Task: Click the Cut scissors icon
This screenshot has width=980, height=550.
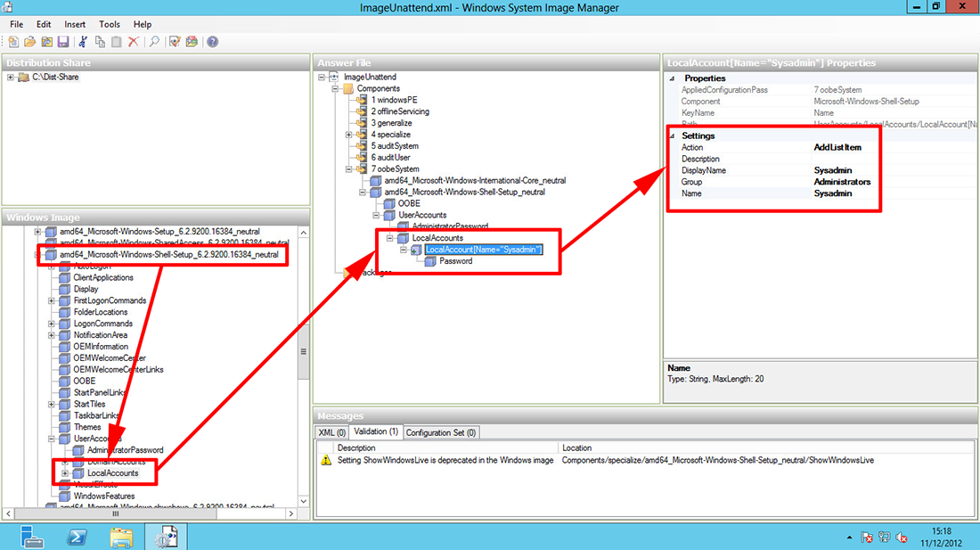Action: 83,42
